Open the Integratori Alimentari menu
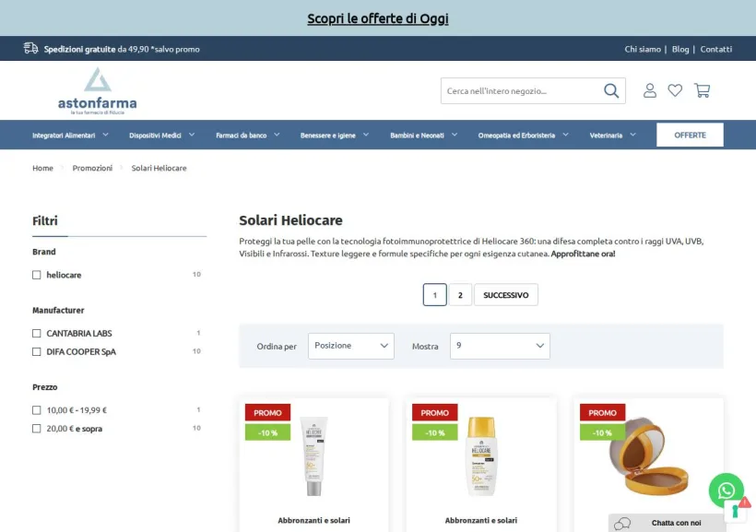The height and width of the screenshot is (532, 756). (64, 136)
